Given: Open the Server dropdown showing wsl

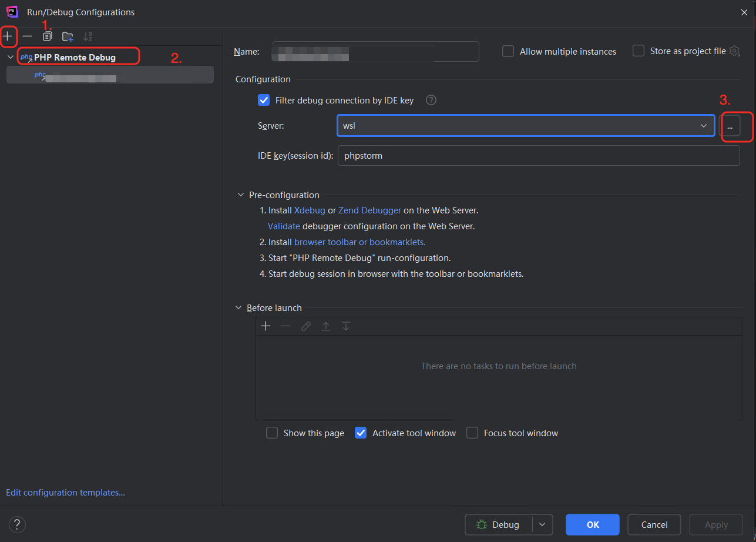Looking at the screenshot, I should [526, 126].
